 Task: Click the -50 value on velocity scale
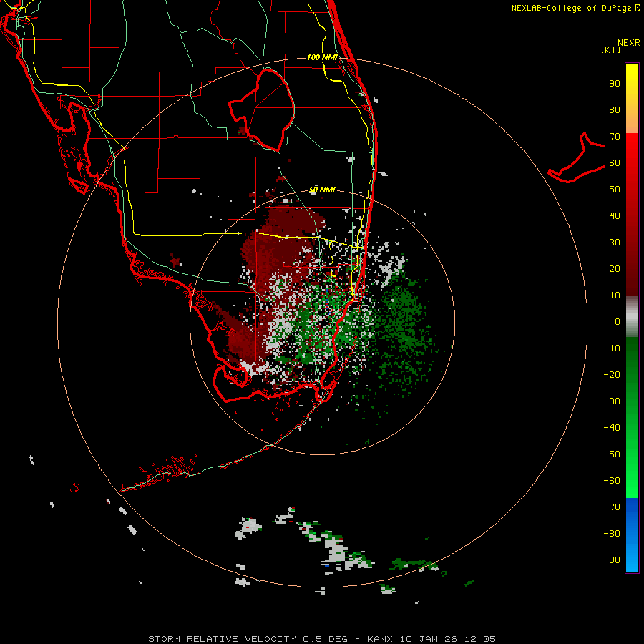point(612,454)
